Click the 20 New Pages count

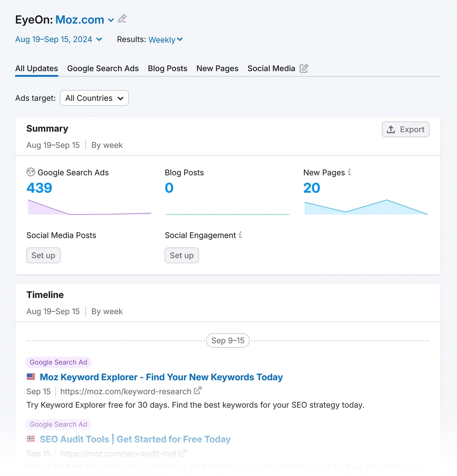click(312, 188)
